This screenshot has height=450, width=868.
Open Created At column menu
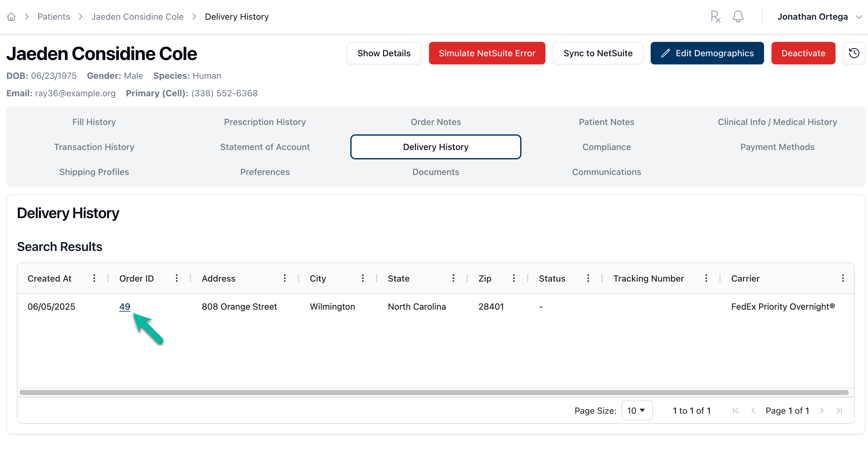94,278
